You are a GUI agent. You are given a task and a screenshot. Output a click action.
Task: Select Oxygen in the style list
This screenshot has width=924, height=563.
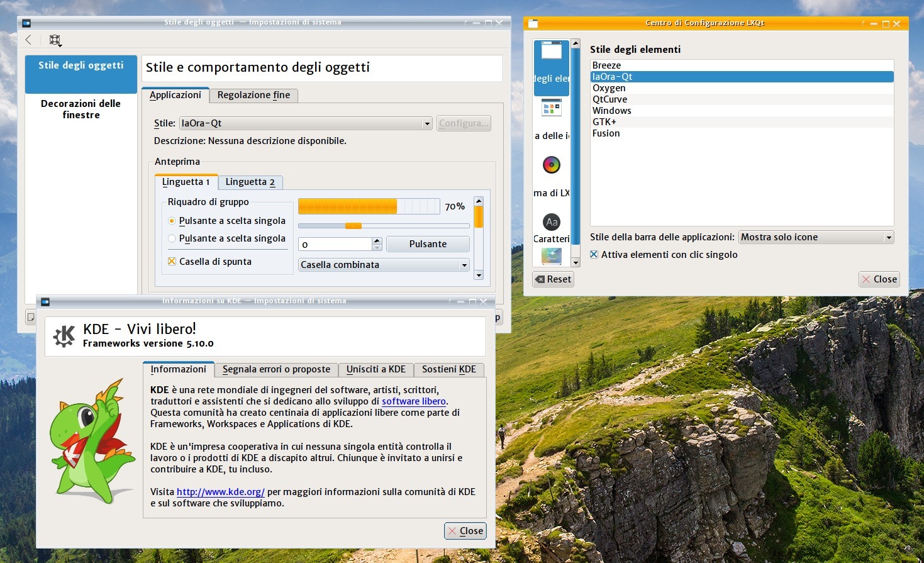[742, 88]
